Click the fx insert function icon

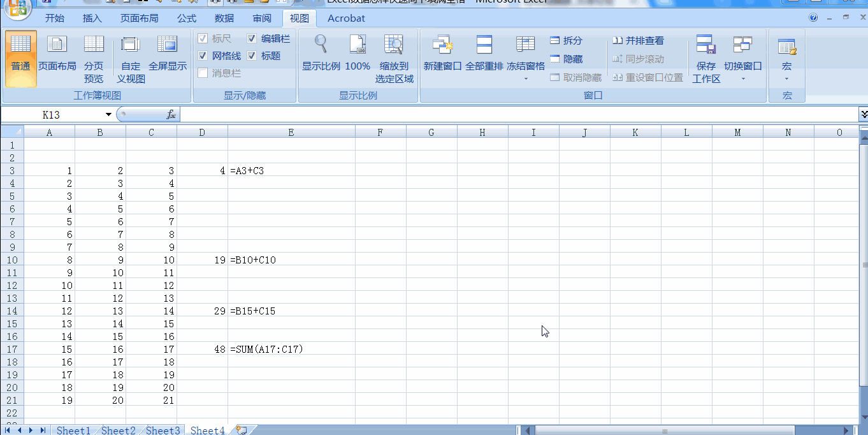click(171, 114)
